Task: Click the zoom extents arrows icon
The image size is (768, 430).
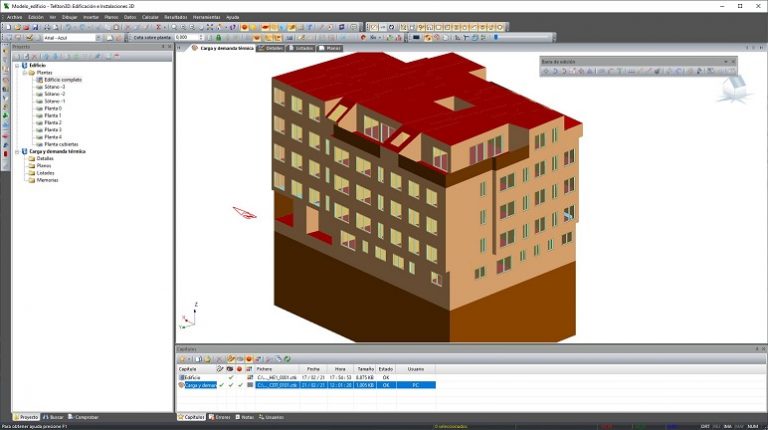Action: [x=210, y=27]
